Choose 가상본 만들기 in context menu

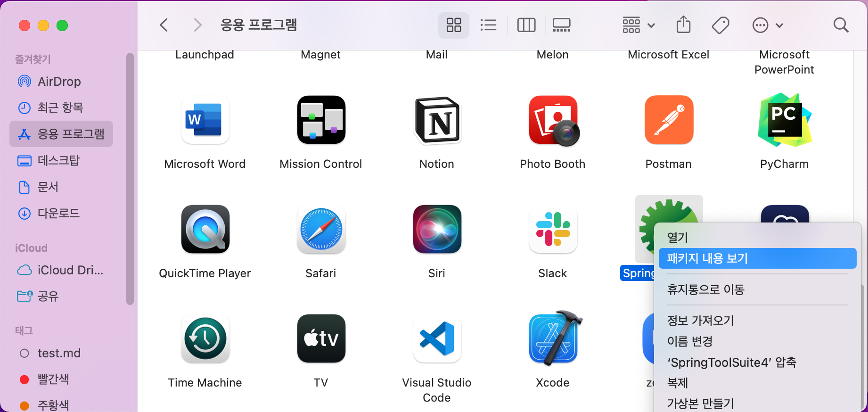pyautogui.click(x=757, y=404)
